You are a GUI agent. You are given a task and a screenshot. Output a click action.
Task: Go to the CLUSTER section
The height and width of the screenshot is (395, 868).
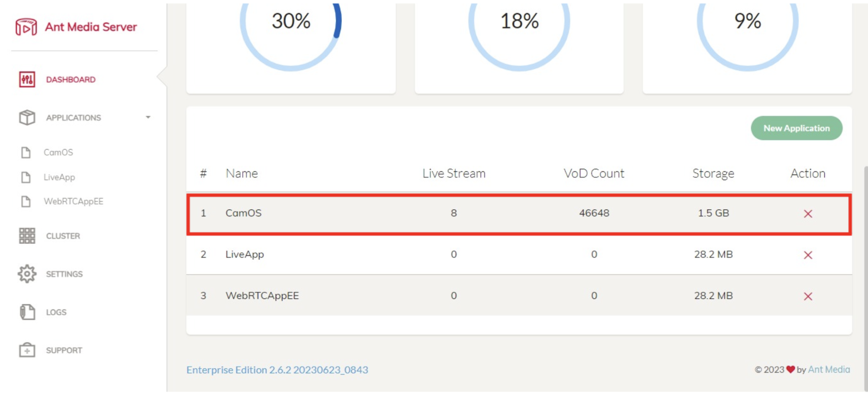click(x=63, y=236)
